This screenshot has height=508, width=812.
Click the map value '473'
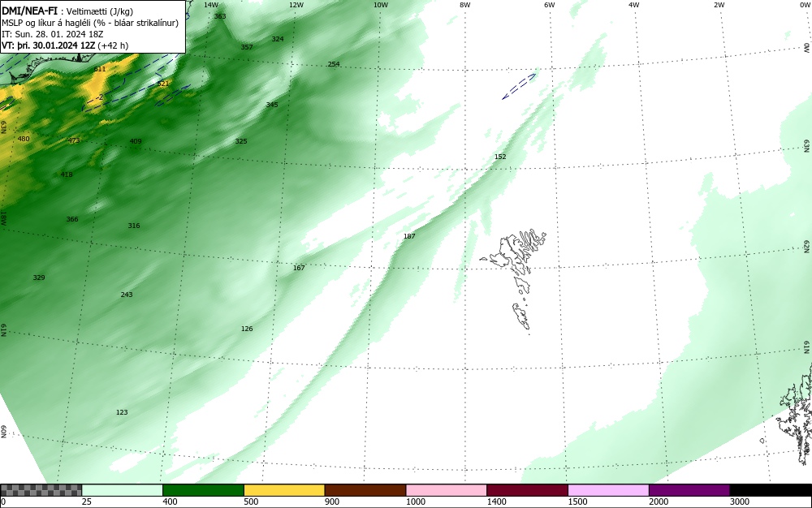pyautogui.click(x=74, y=140)
